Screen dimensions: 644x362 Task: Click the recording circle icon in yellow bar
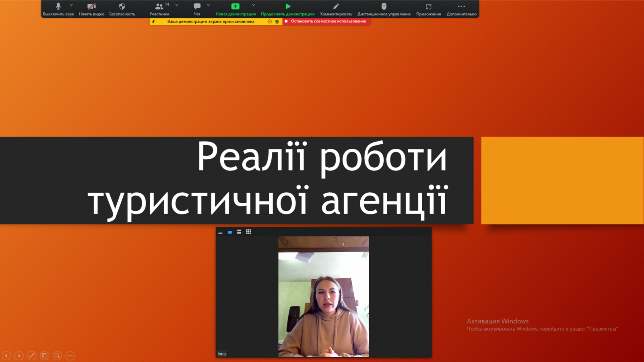(270, 21)
